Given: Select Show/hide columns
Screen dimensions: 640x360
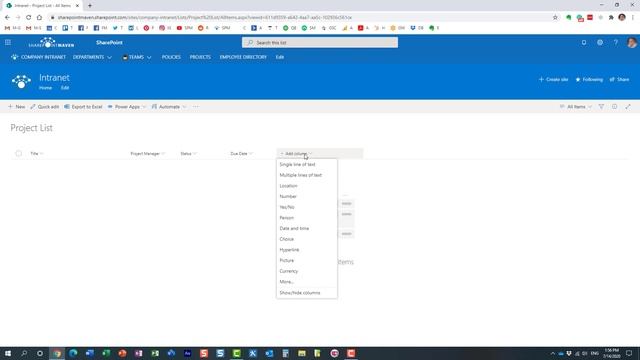Looking at the screenshot, I should 307,293.
